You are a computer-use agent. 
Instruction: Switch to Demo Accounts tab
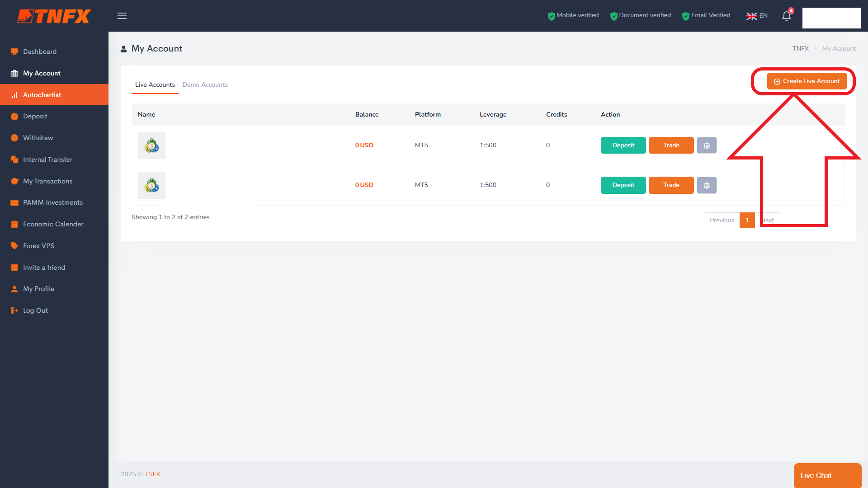pyautogui.click(x=205, y=85)
